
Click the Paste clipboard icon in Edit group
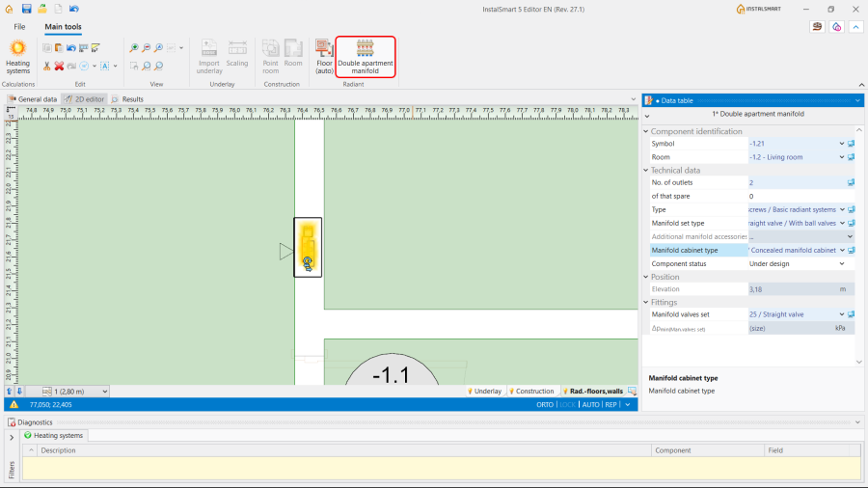coord(59,48)
